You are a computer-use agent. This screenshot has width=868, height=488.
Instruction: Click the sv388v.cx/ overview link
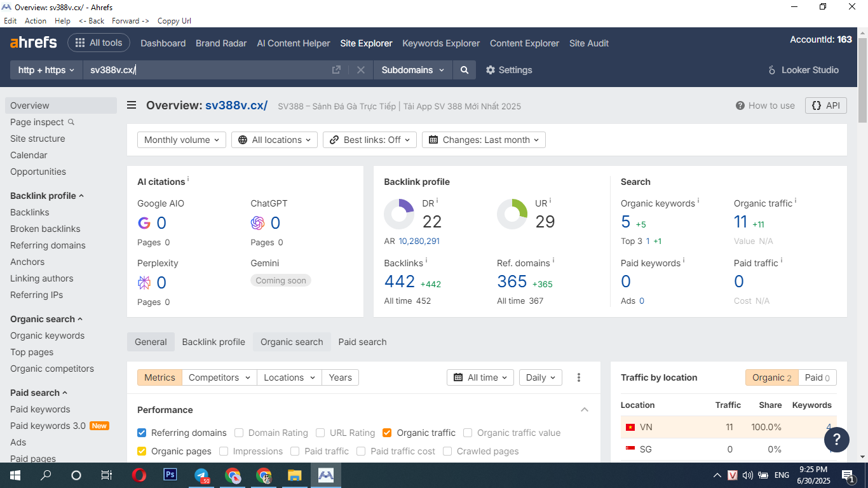[236, 105]
